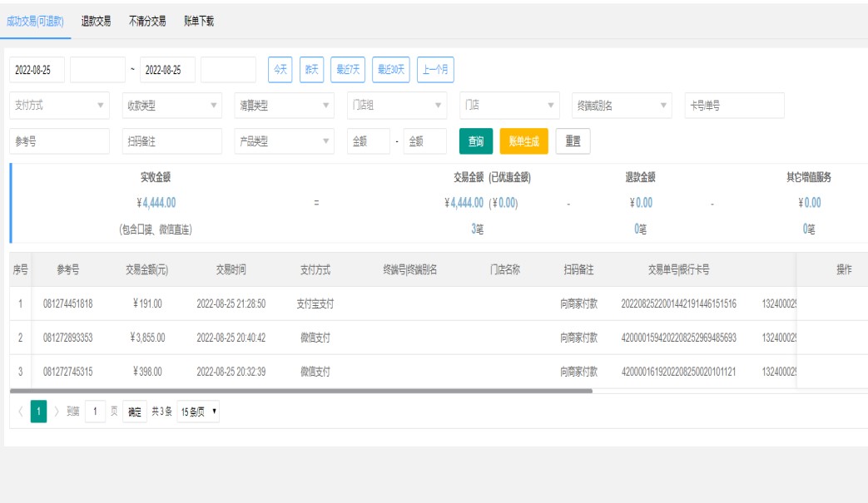
Task: Click the 重置 button
Action: pos(573,141)
